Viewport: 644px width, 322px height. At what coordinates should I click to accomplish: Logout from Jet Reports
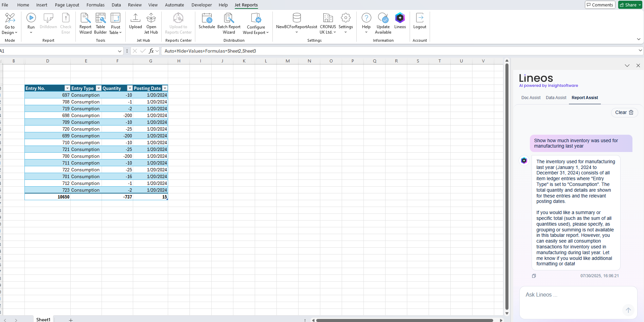coord(419,22)
